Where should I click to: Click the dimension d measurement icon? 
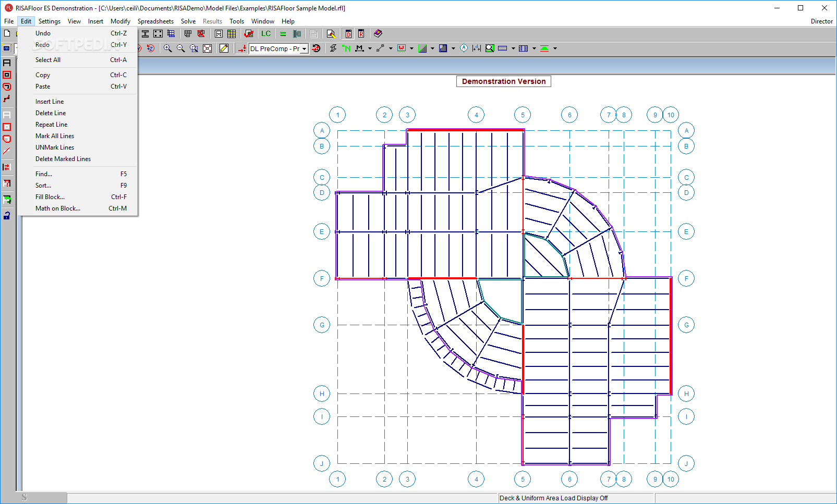477,48
